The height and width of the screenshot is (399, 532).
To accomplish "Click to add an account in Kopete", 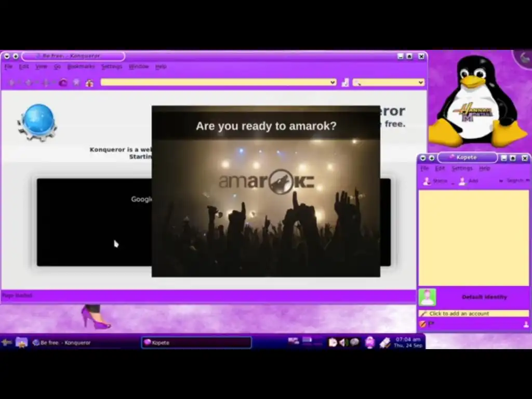I will (x=474, y=313).
